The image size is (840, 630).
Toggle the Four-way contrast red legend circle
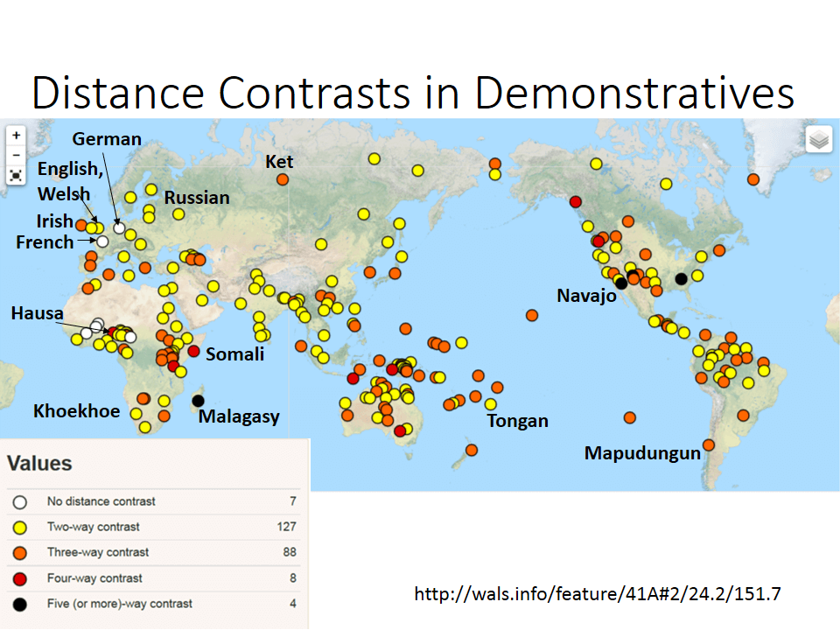(x=20, y=578)
